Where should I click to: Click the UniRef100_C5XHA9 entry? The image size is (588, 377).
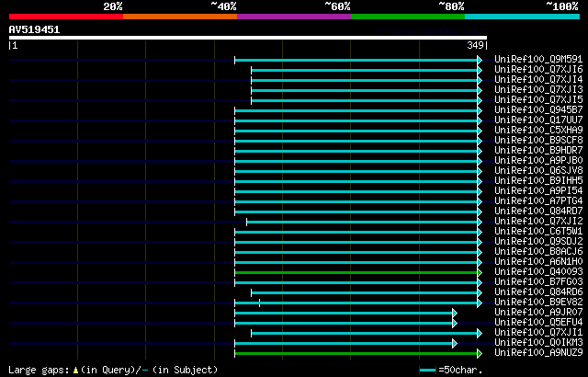point(538,131)
